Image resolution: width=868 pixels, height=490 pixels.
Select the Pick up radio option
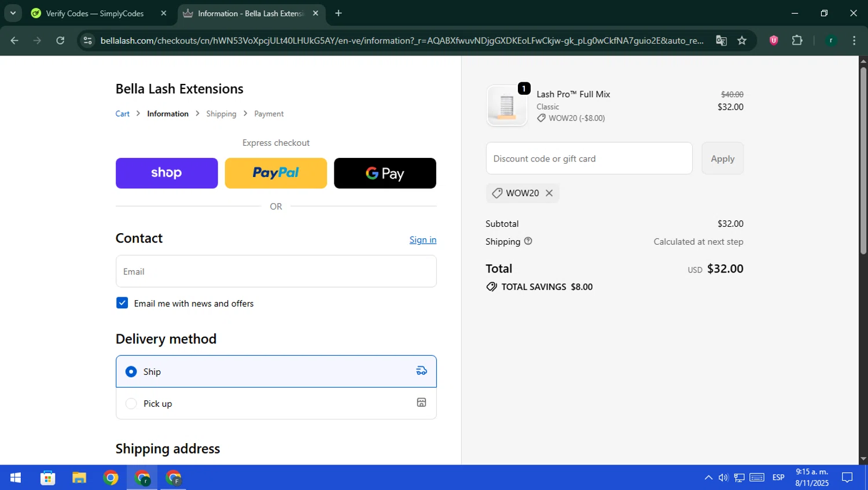click(131, 403)
